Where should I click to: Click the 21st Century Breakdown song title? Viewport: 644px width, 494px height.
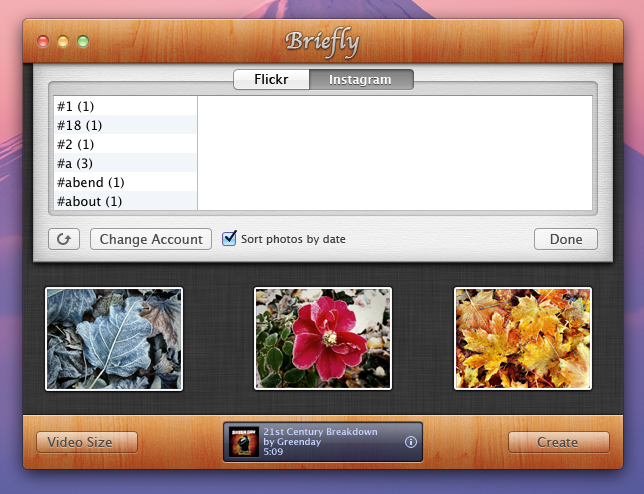[x=320, y=432]
